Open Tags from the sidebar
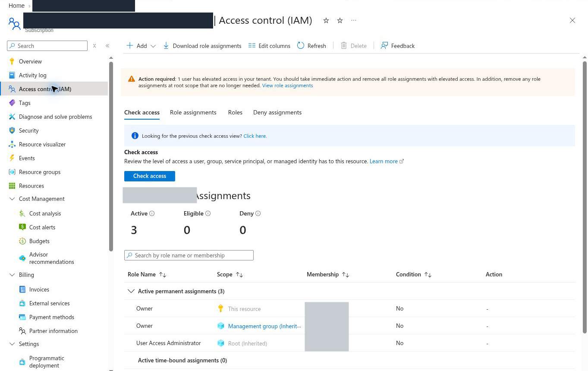The height and width of the screenshot is (371, 588). tap(25, 103)
